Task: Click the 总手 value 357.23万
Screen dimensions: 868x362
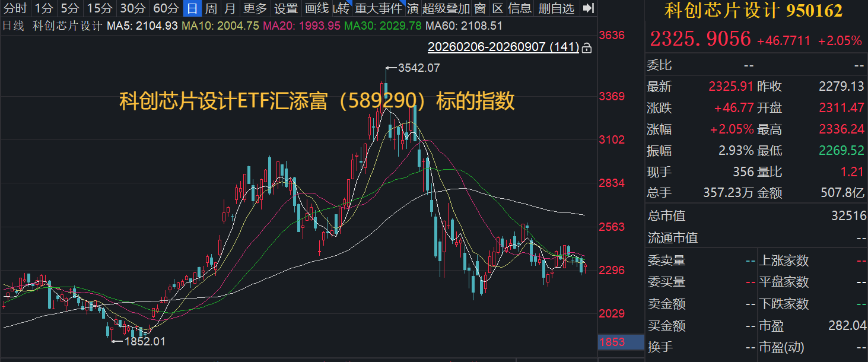Action: (728, 193)
